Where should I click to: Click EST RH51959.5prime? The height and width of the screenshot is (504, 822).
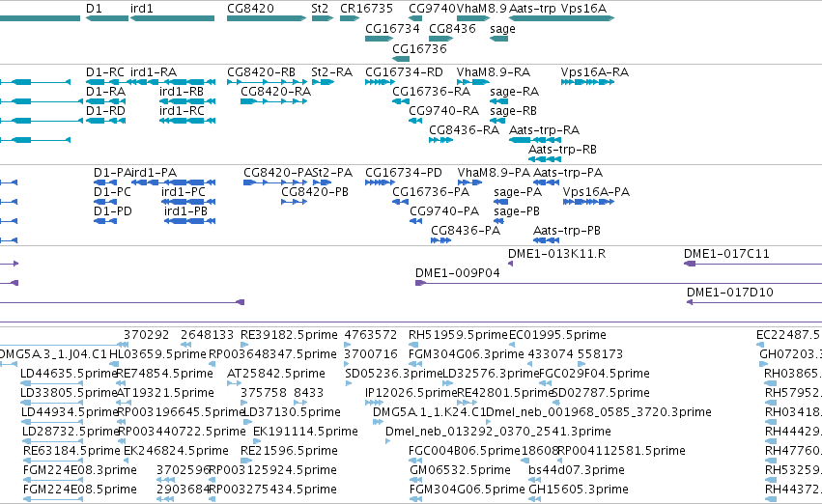pyautogui.click(x=458, y=335)
